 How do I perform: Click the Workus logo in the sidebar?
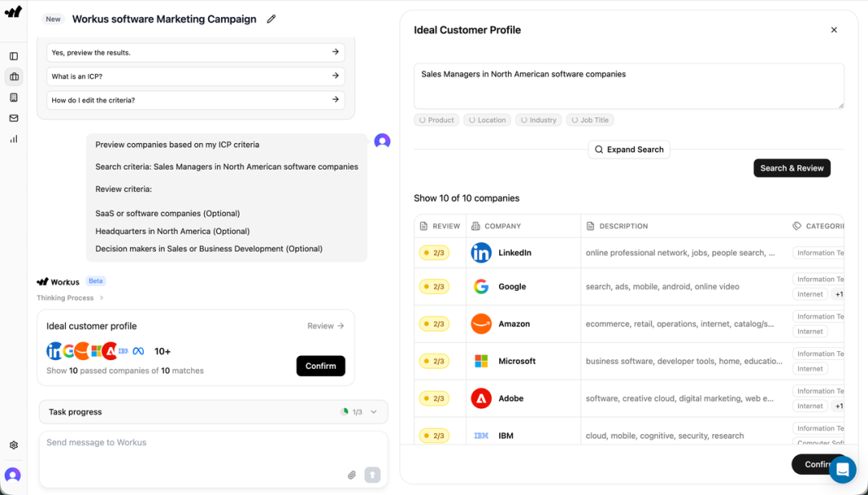point(14,11)
